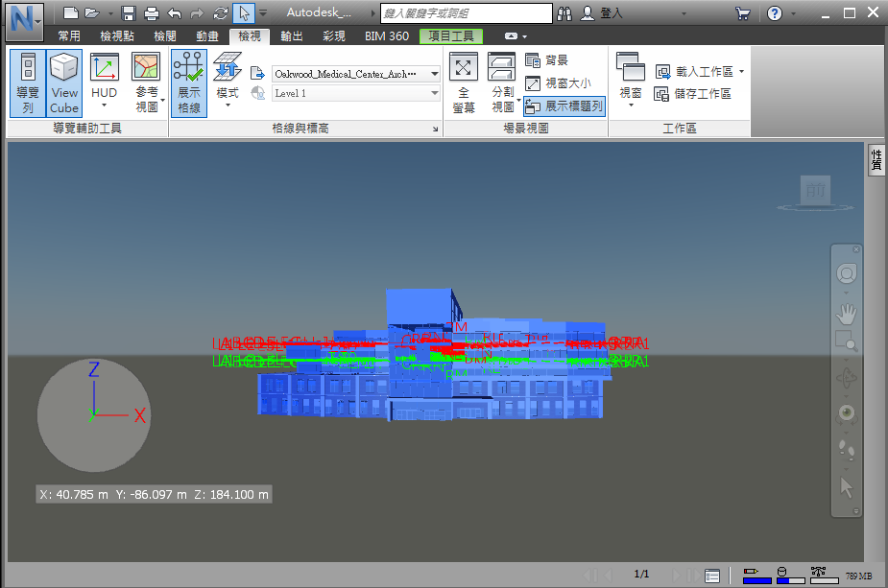This screenshot has height=588, width=888.
Task: Save the file using the floppy disk icon
Action: [x=129, y=13]
